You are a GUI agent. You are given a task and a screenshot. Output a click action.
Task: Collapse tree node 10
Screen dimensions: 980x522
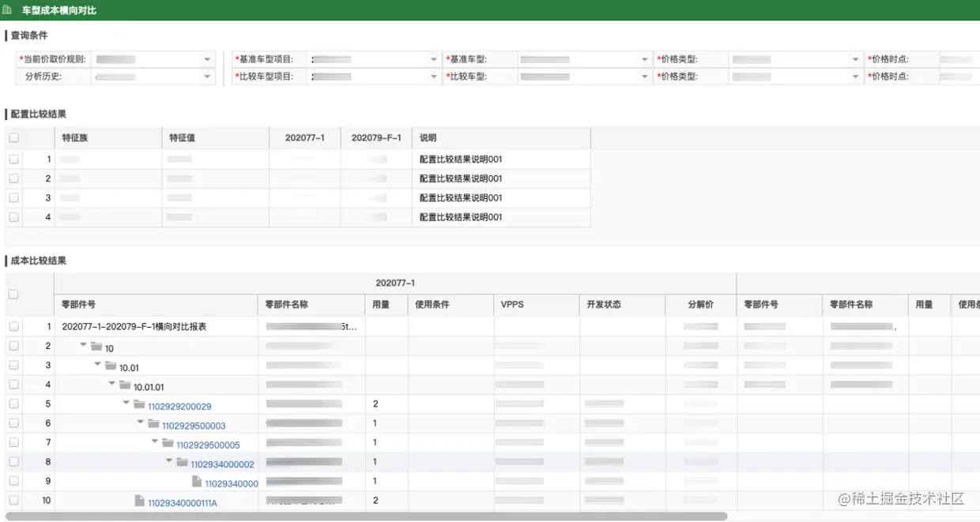coord(84,346)
